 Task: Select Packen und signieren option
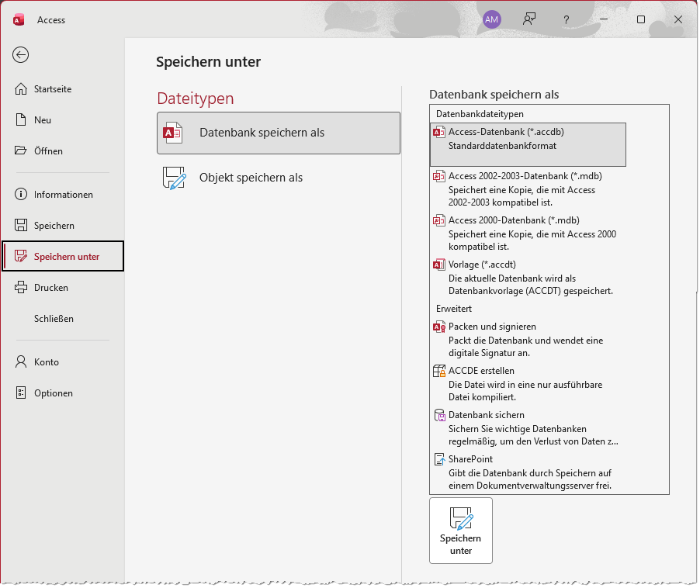(x=528, y=339)
